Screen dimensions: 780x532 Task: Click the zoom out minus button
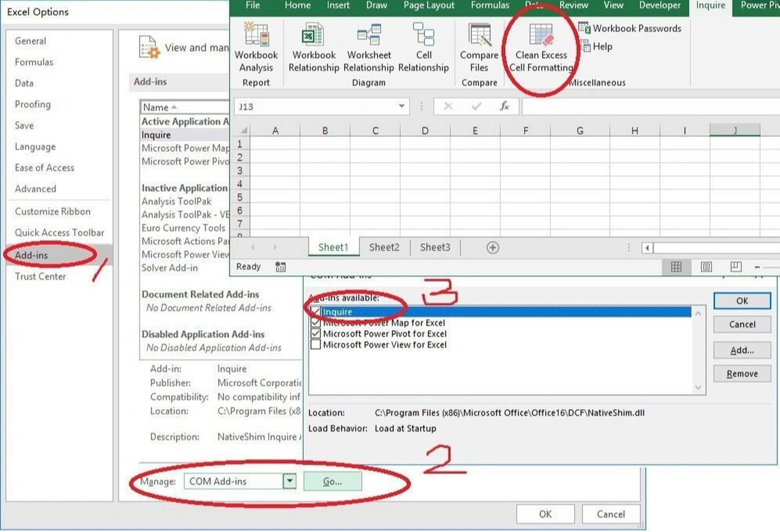point(757,267)
